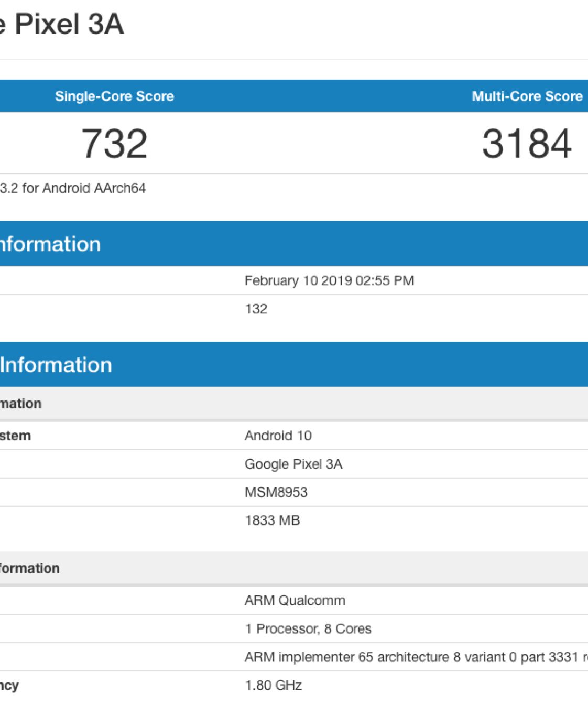Select the single-core score value 732

(x=114, y=144)
